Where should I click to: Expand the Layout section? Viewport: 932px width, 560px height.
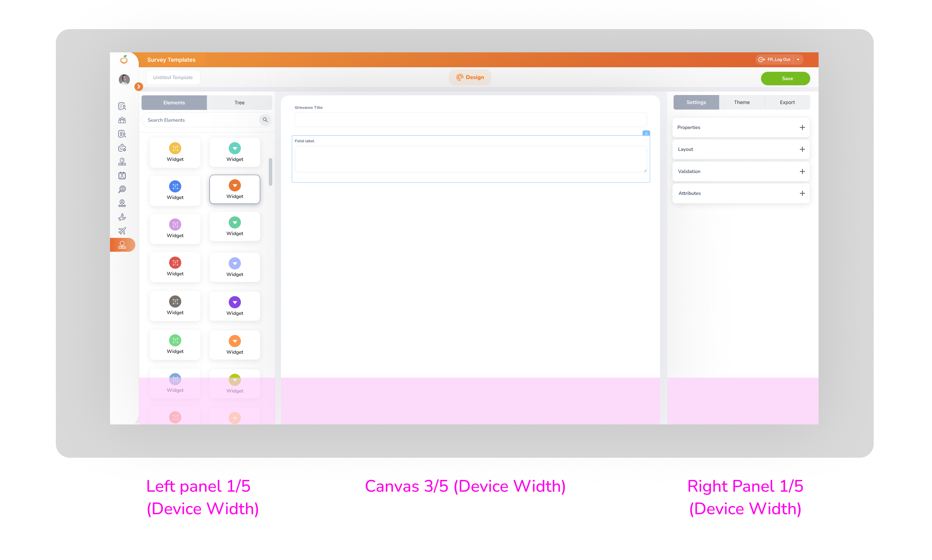741,149
